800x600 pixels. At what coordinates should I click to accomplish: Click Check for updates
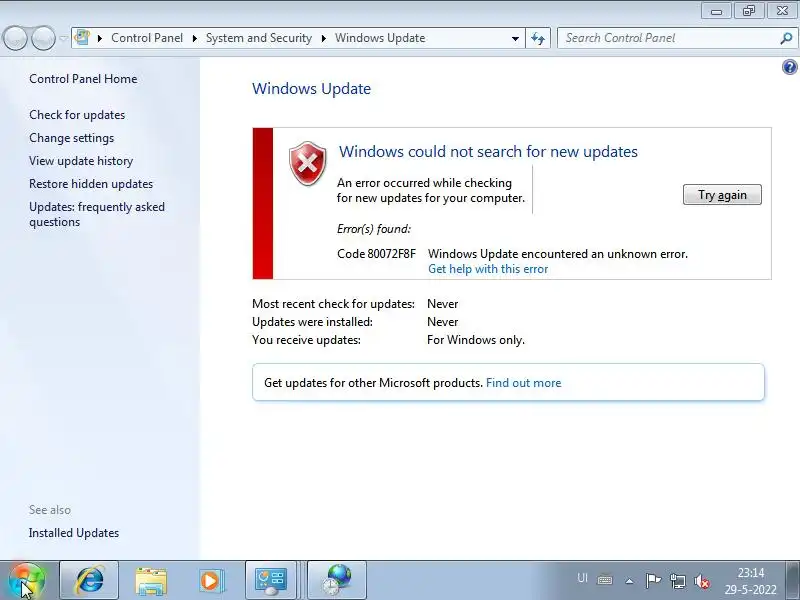pyautogui.click(x=77, y=115)
